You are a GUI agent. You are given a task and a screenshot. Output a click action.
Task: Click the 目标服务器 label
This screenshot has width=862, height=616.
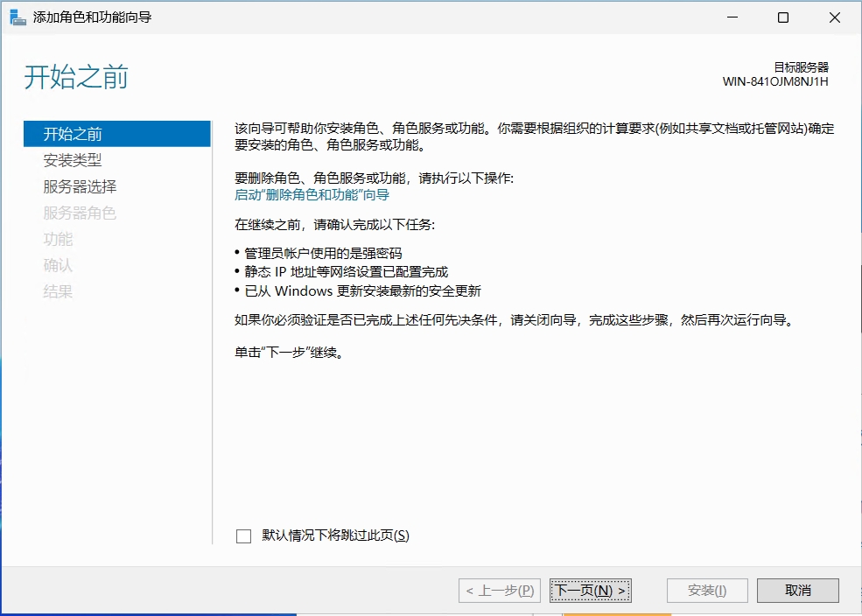click(x=801, y=67)
